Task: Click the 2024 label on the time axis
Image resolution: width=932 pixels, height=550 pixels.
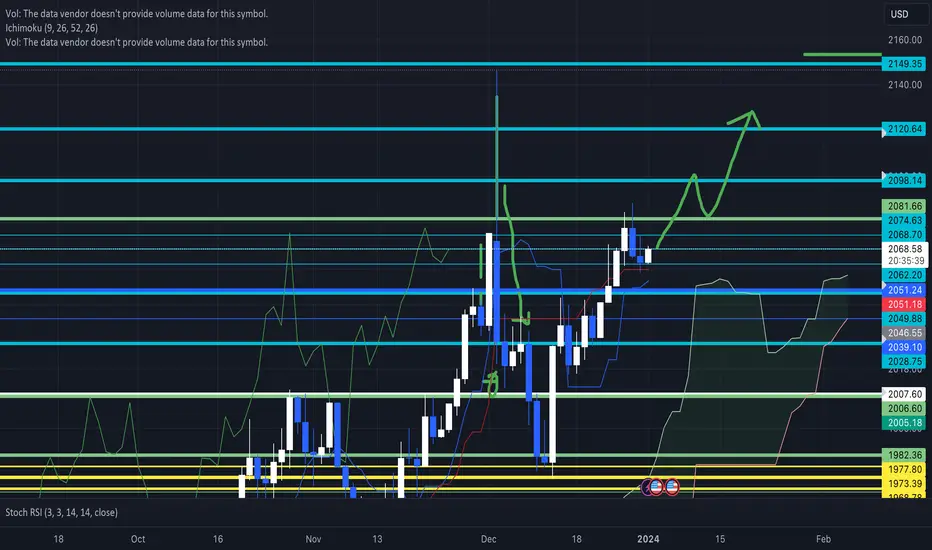Action: (648, 539)
